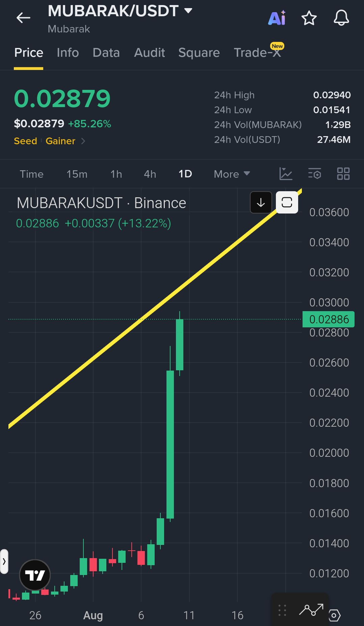This screenshot has height=626, width=364.
Task: Tap the Aug date axis label
Action: (x=93, y=615)
